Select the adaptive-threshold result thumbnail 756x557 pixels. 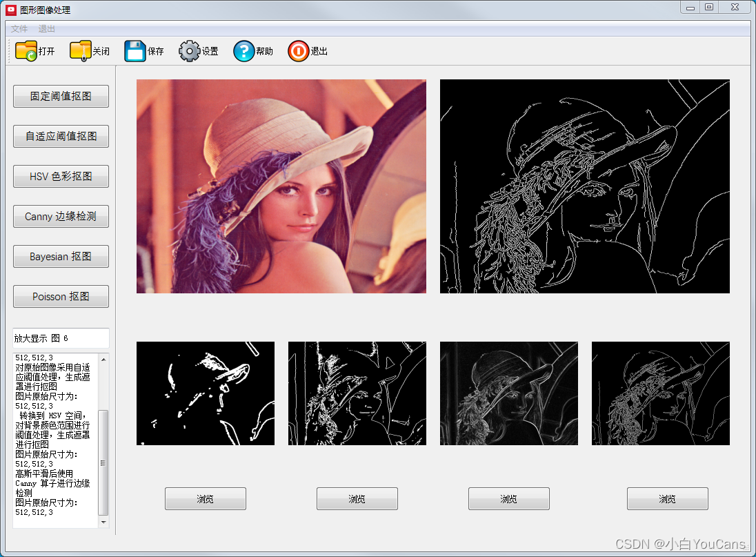coord(357,393)
